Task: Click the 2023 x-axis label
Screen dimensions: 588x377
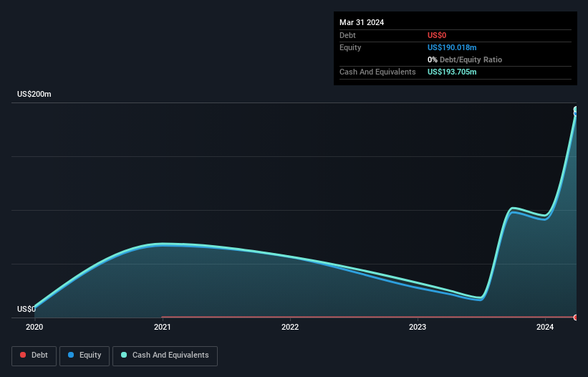Action: pyautogui.click(x=418, y=327)
